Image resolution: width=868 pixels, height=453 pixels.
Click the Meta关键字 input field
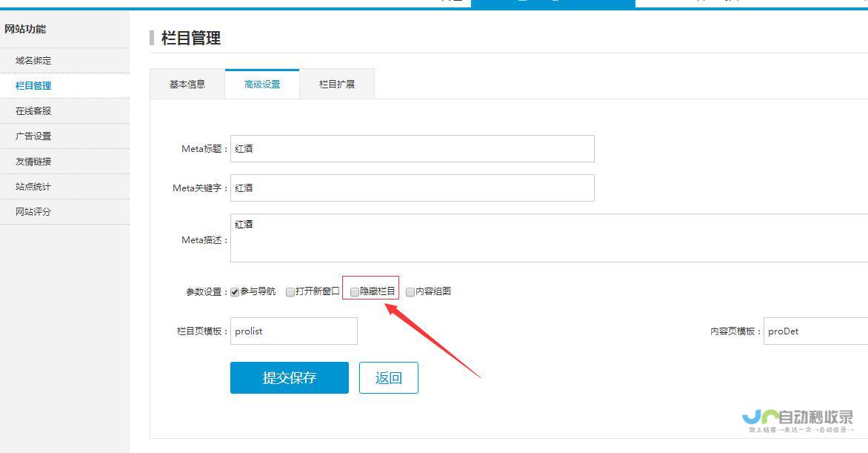[x=413, y=188]
